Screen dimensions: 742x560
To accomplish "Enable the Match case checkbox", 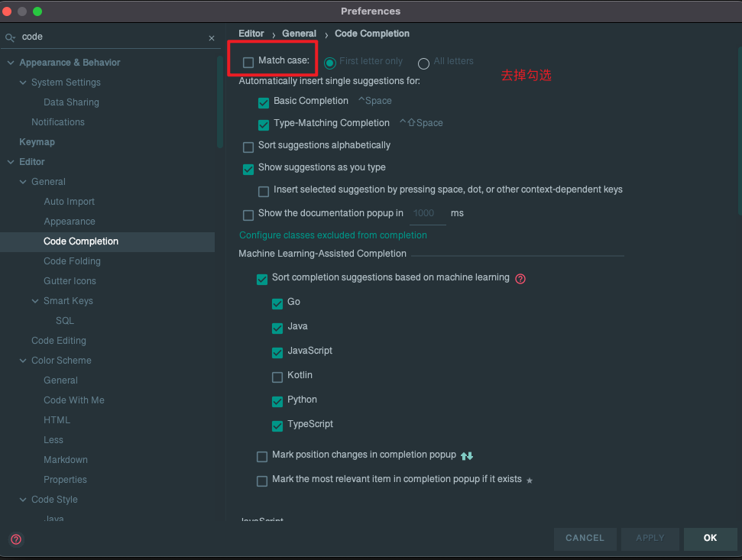I will pos(248,62).
